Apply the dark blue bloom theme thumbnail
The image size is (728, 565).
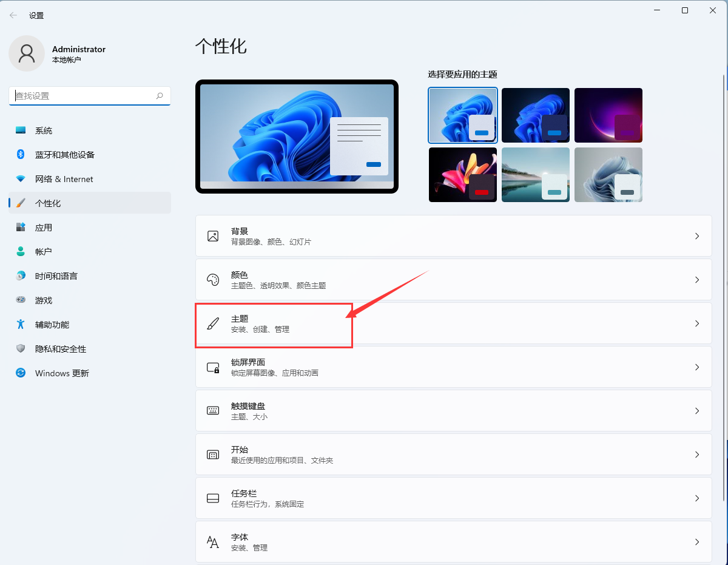[536, 115]
